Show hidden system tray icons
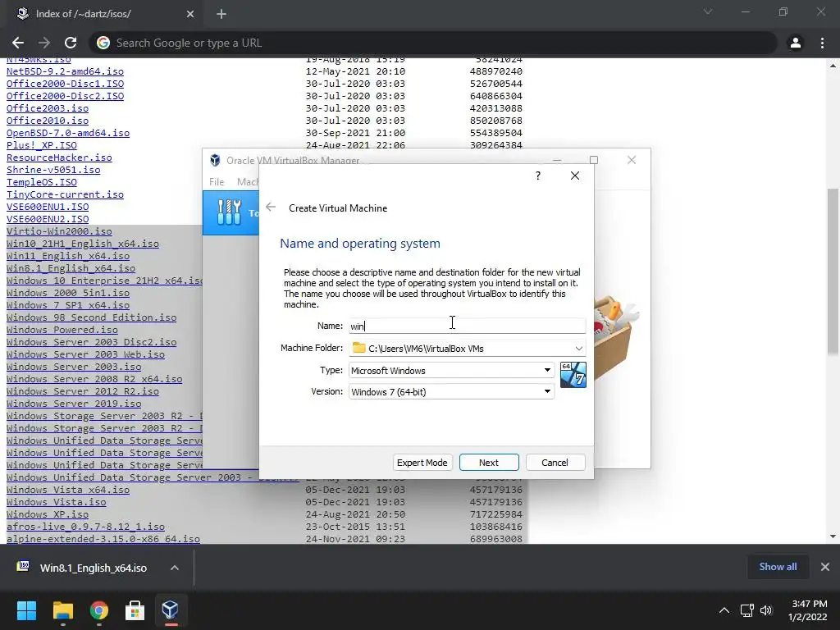This screenshot has width=840, height=630. pyautogui.click(x=724, y=610)
